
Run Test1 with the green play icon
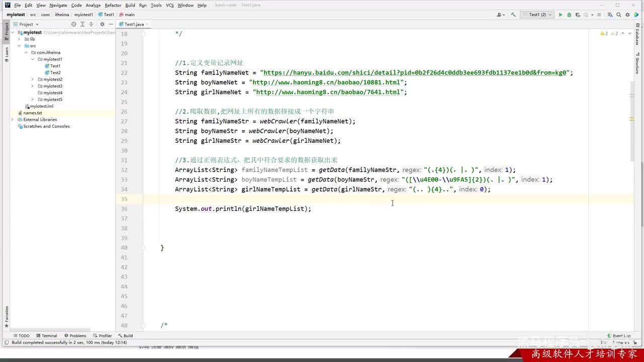tap(560, 15)
